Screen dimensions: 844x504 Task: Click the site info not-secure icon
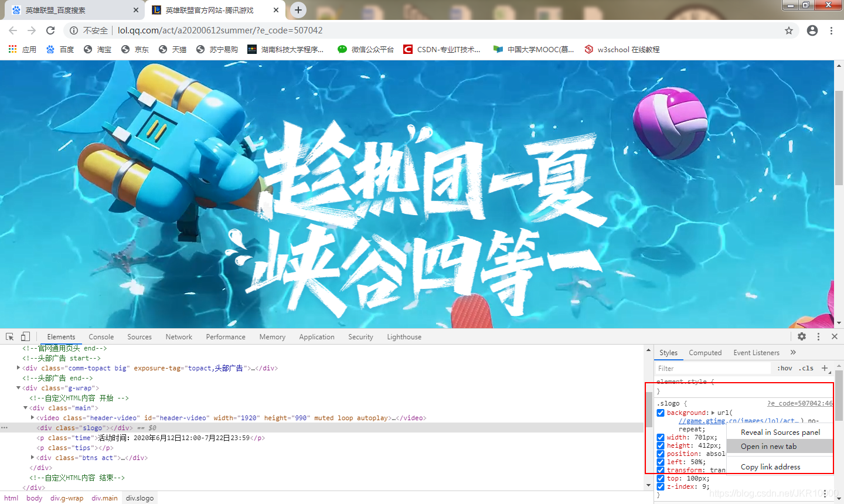pos(73,30)
